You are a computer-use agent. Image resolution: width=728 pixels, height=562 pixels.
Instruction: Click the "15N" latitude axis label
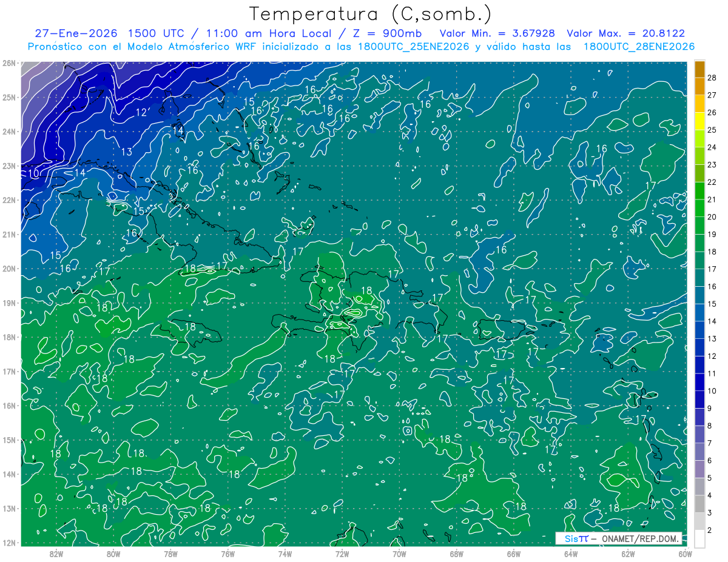pyautogui.click(x=8, y=440)
